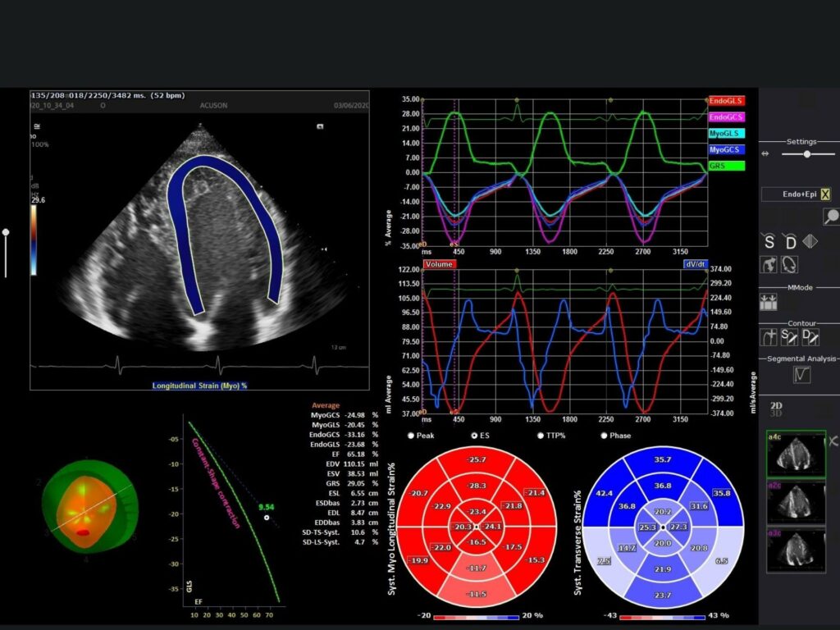The height and width of the screenshot is (630, 840).
Task: Open the Segmental Analysis curve icon
Action: point(801,375)
